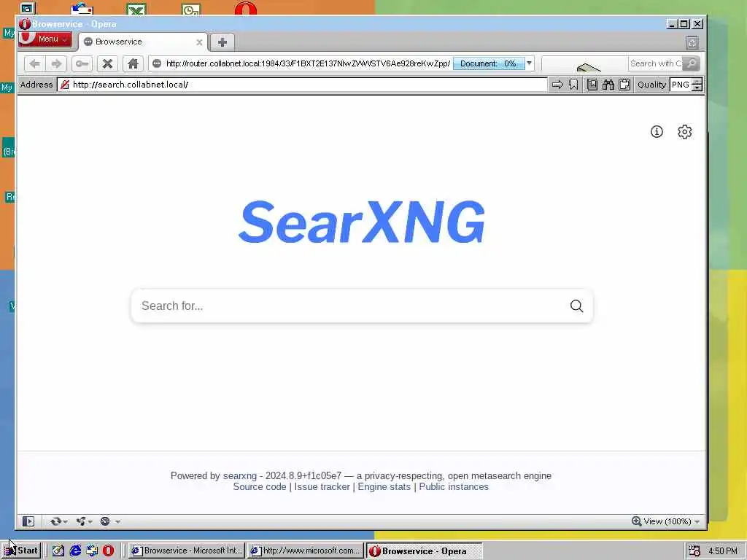Go to the Home page
This screenshot has height=560, width=747.
(133, 63)
